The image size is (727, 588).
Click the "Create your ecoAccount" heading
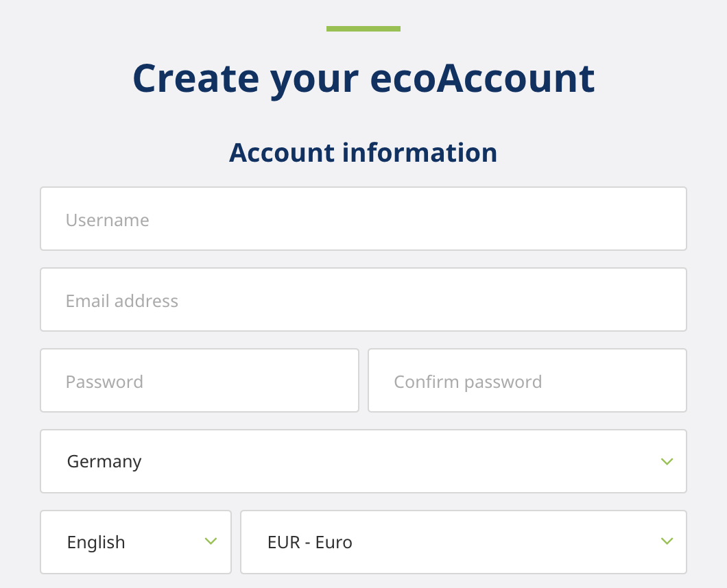pos(363,77)
